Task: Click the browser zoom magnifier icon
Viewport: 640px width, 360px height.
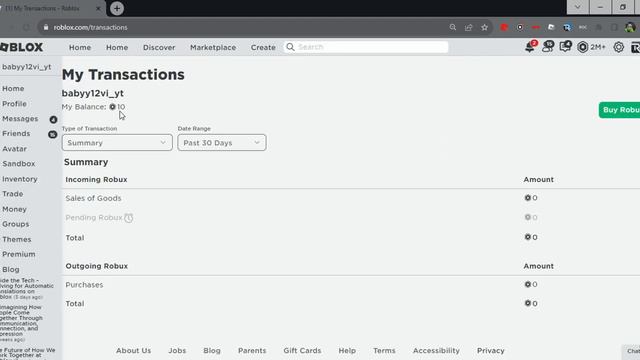Action: (453, 27)
